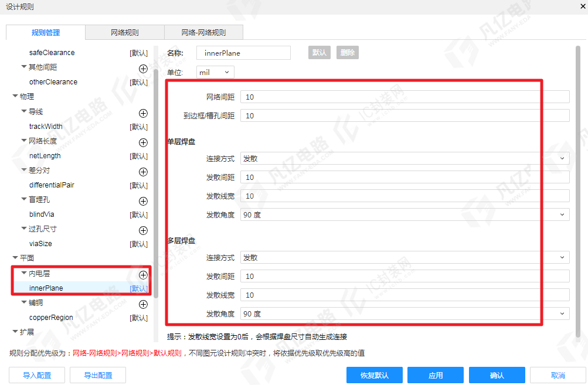Add a new 铺铜 rule
588x385 pixels.
[143, 304]
